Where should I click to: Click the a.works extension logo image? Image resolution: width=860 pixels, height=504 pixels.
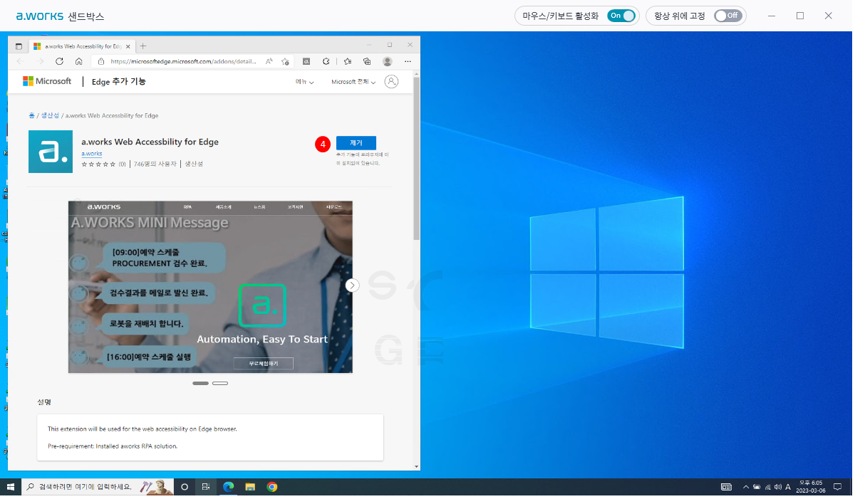(51, 152)
